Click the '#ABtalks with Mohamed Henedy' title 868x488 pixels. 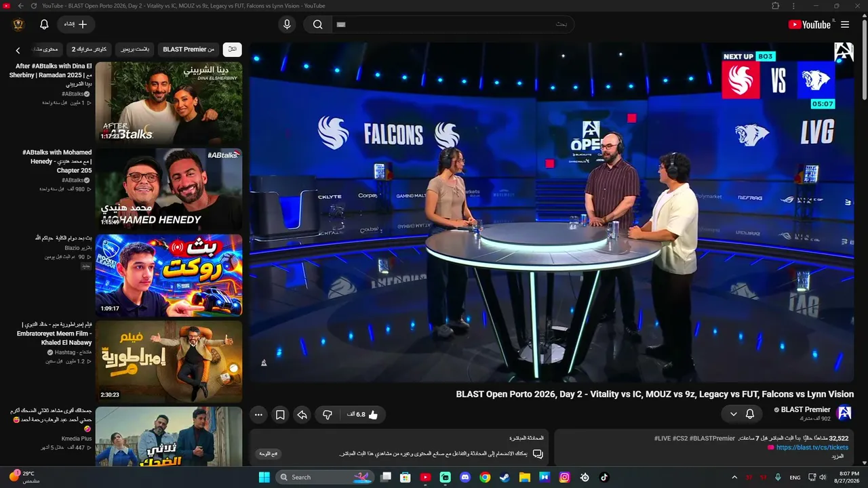pyautogui.click(x=57, y=161)
